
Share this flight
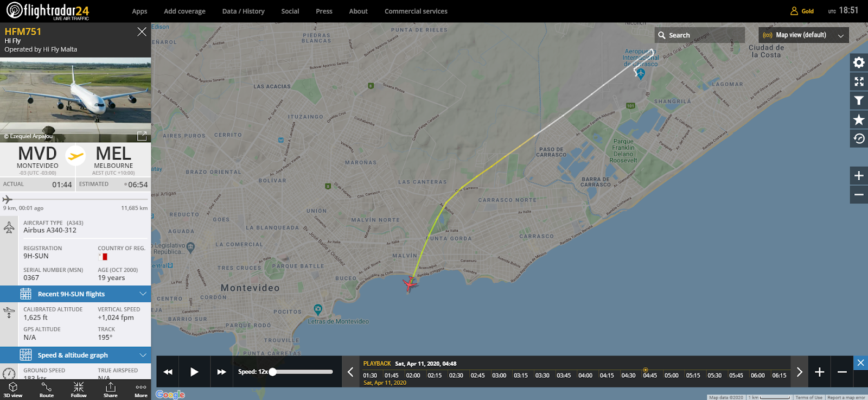click(111, 390)
